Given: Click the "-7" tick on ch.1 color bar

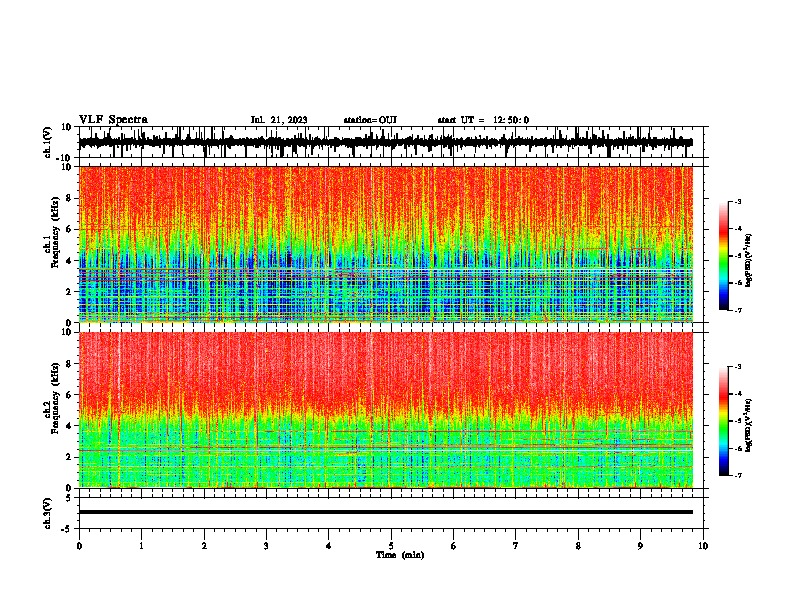Looking at the screenshot, I should click(737, 310).
